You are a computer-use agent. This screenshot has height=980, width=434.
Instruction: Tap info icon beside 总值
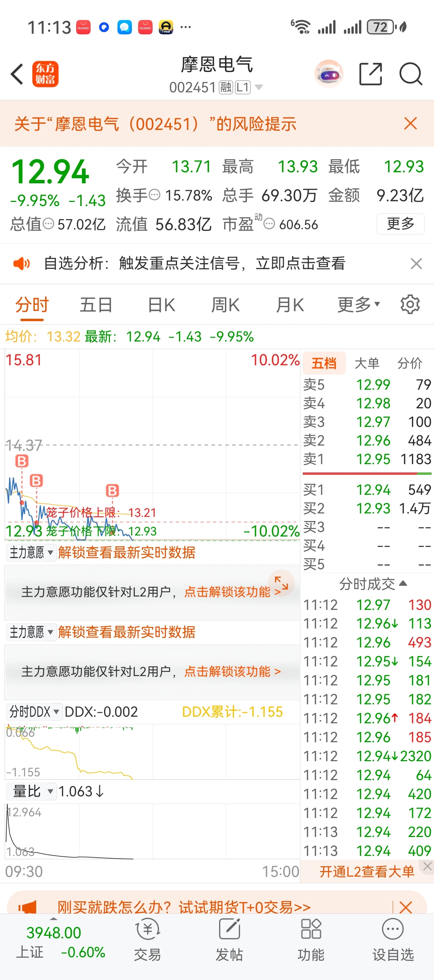(49, 224)
